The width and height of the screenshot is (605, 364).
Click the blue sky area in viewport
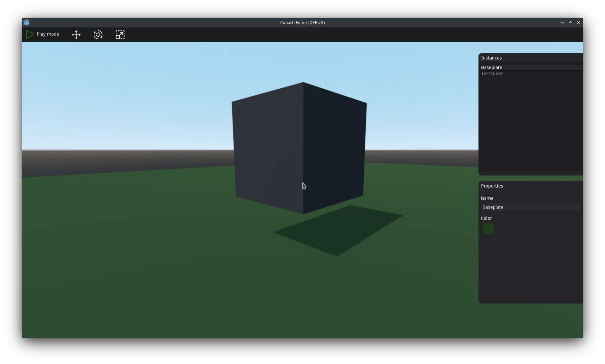pos(134,94)
